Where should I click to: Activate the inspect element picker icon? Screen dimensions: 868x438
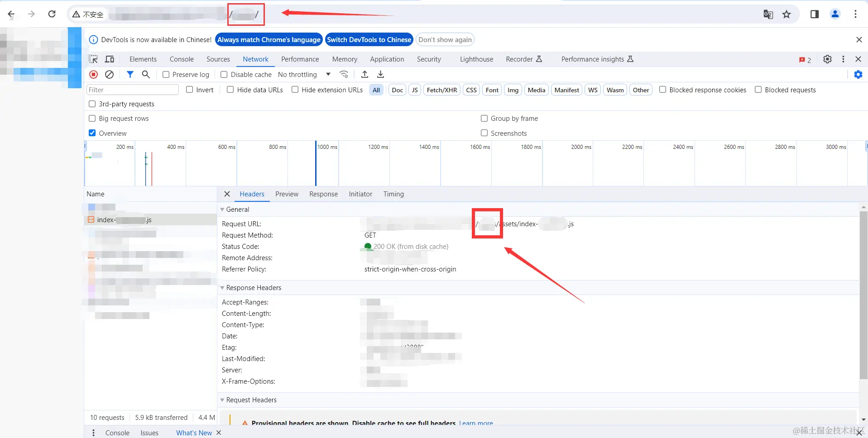(x=94, y=59)
